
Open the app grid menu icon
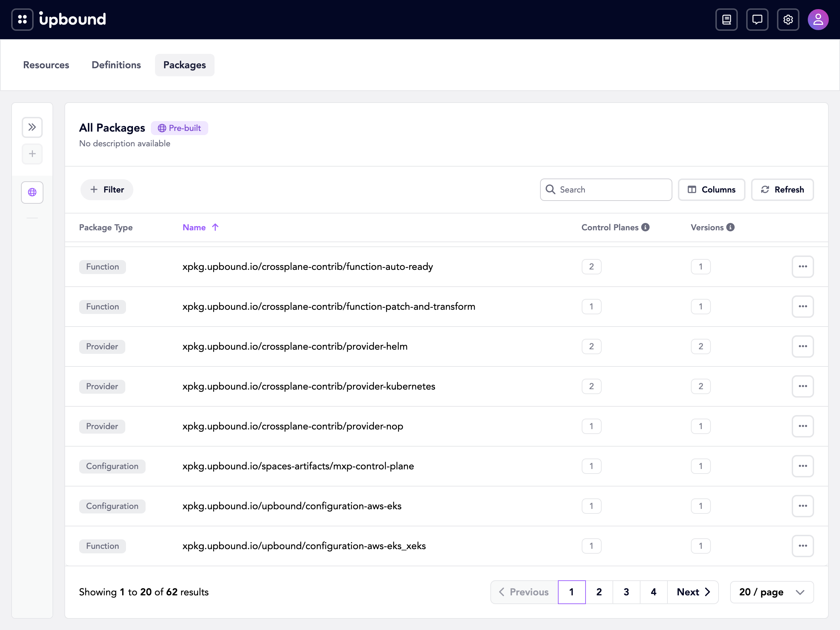pos(22,19)
